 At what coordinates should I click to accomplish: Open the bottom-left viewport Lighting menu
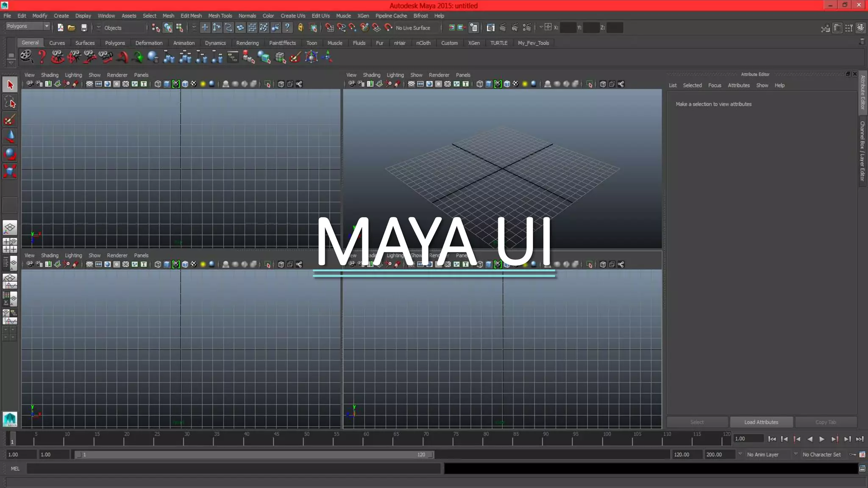(x=73, y=255)
